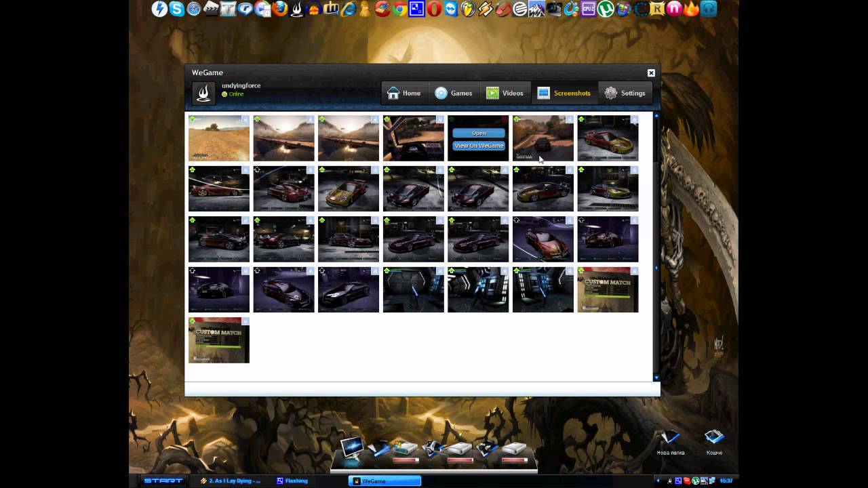
Task: Click the yellow R icon in top dock
Action: [x=657, y=9]
